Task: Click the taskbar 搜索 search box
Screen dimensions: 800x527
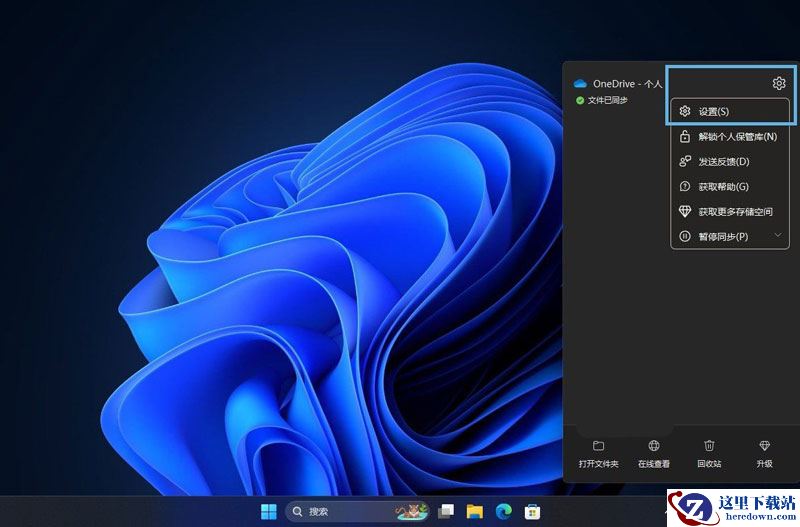Action: 357,511
